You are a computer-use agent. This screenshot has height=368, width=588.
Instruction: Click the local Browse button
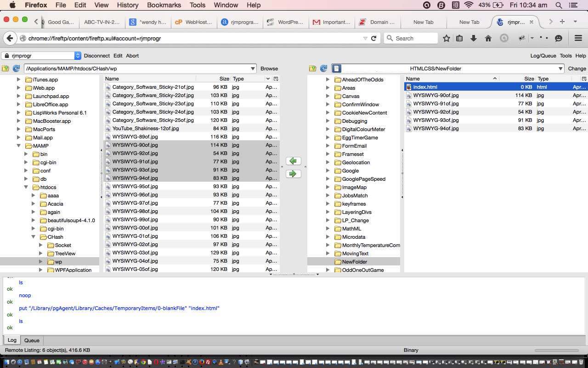(x=269, y=69)
